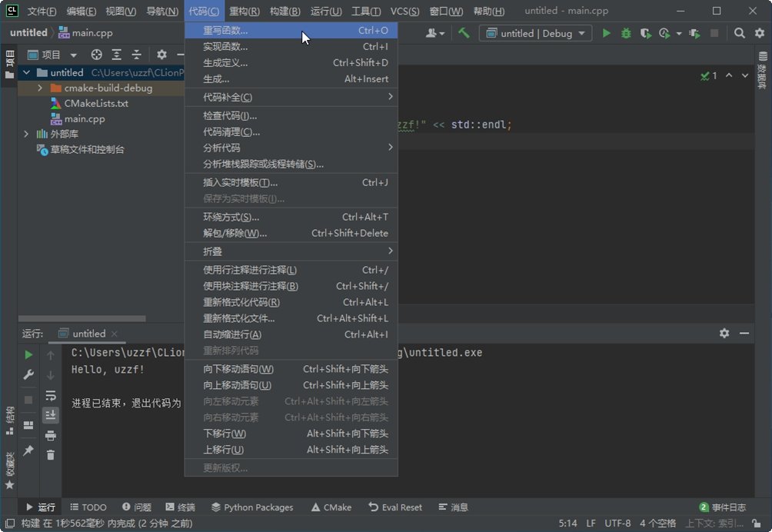Open the Structure side tool window
Image resolution: width=772 pixels, height=532 pixels.
(x=9, y=421)
